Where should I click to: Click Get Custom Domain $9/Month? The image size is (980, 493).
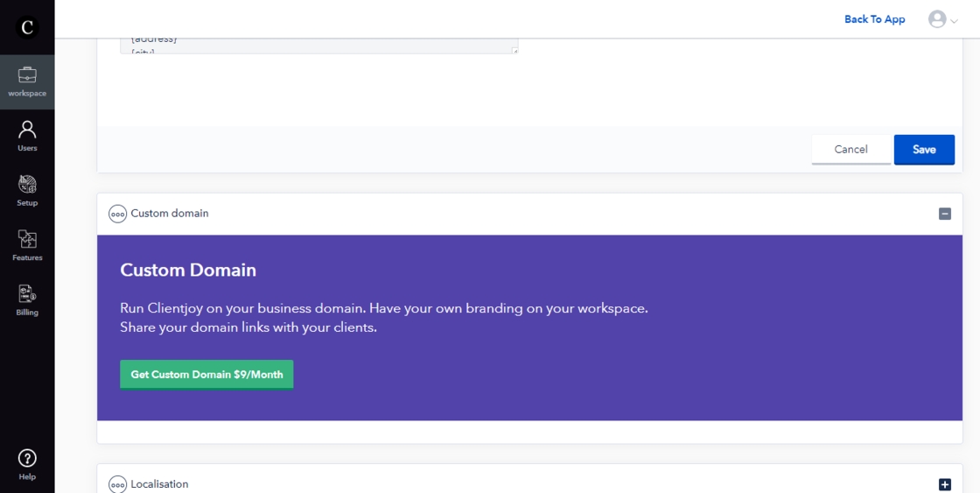click(x=206, y=375)
